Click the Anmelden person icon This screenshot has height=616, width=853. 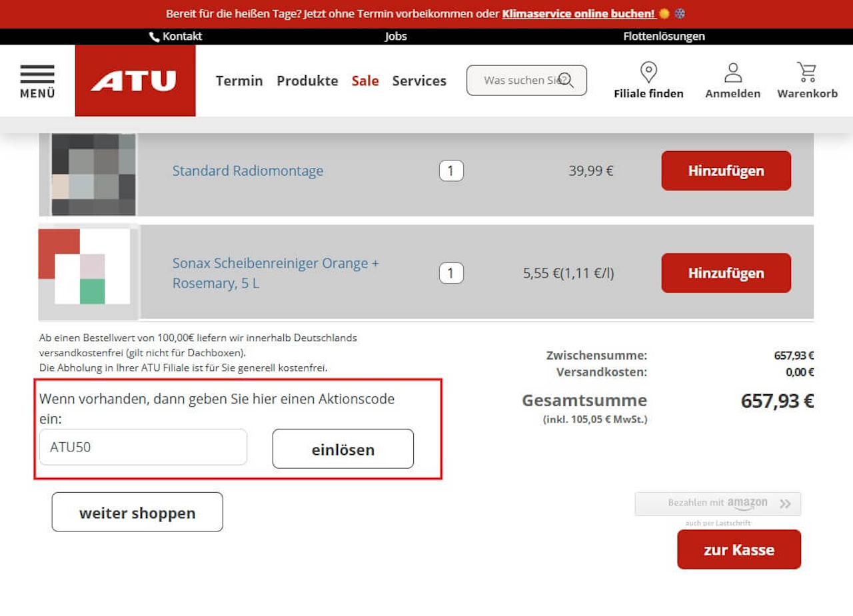(x=733, y=72)
